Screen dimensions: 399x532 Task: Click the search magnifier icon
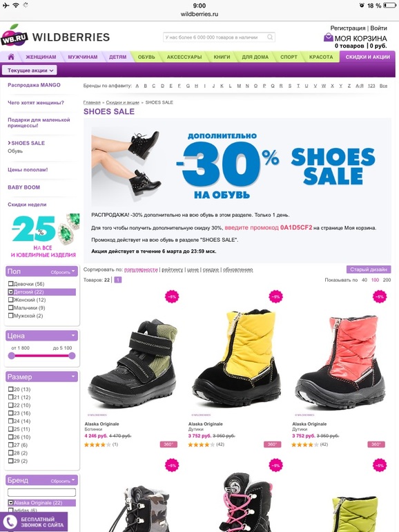click(270, 37)
